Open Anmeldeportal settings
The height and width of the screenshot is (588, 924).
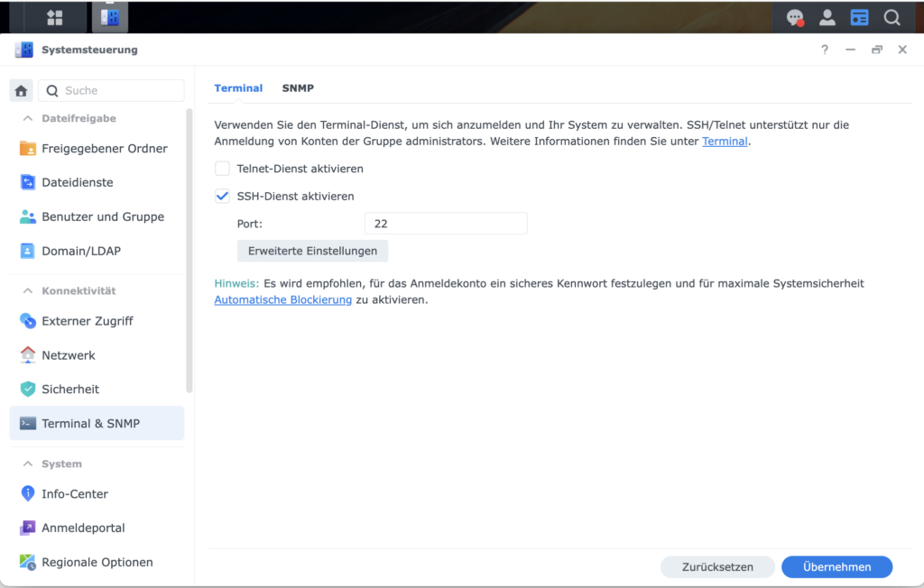coord(97,528)
